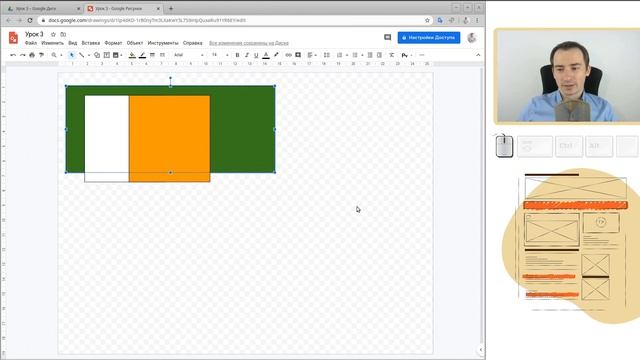Open the Файл menu

tap(31, 43)
